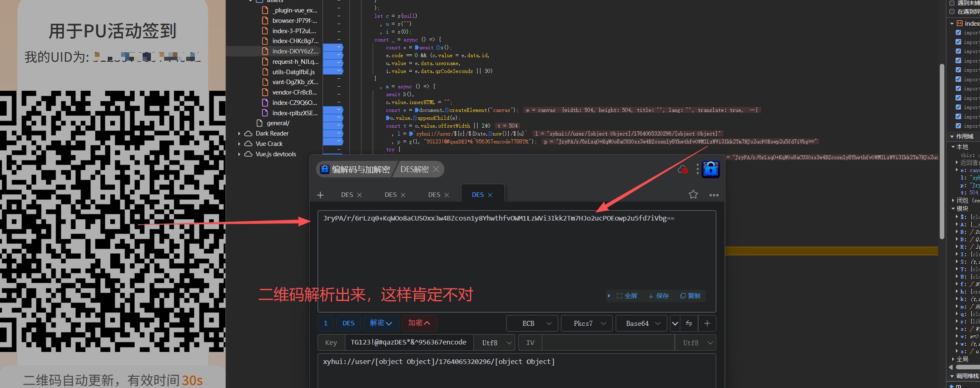Image resolution: width=980 pixels, height=388 pixels.
Task: Close the active blue DES tab
Action: click(x=490, y=195)
